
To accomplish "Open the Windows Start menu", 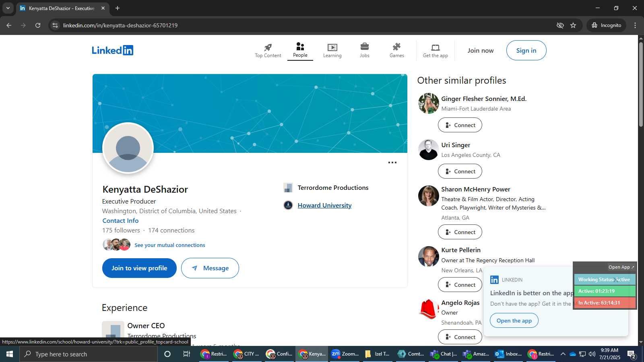I will click(x=10, y=354).
